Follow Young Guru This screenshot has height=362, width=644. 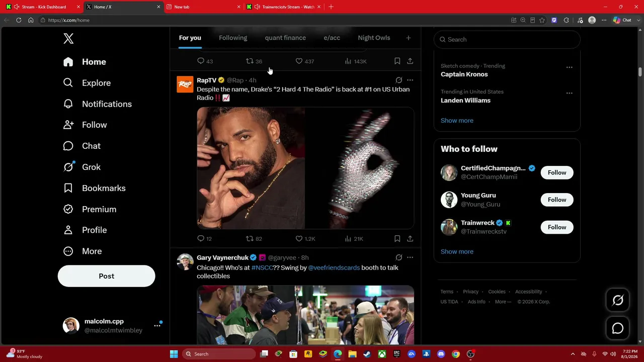pyautogui.click(x=557, y=200)
